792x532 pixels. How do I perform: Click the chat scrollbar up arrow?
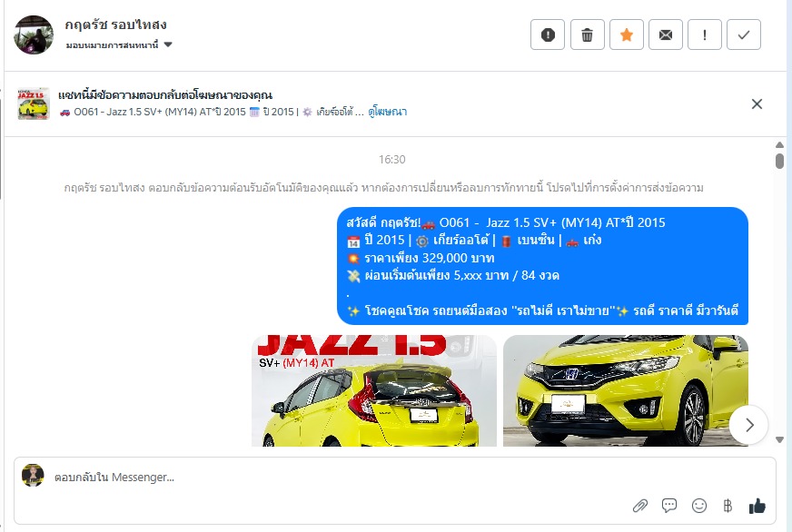point(779,145)
